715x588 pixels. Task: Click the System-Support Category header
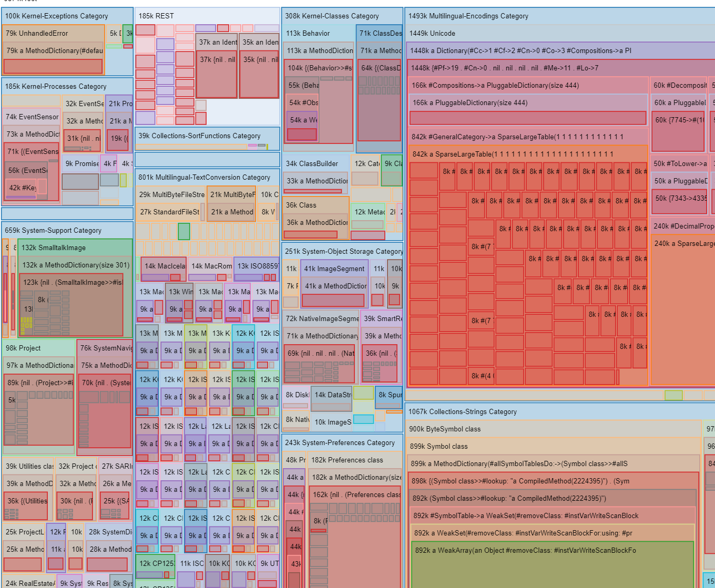53,231
